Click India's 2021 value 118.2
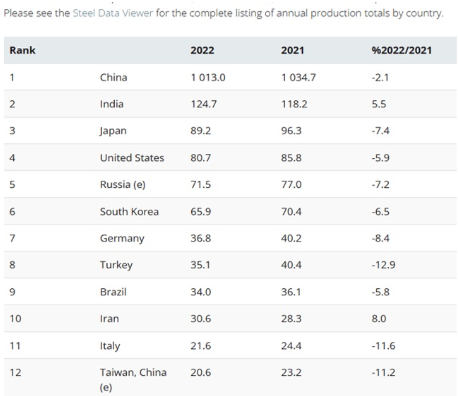The height and width of the screenshot is (396, 458). (x=294, y=104)
